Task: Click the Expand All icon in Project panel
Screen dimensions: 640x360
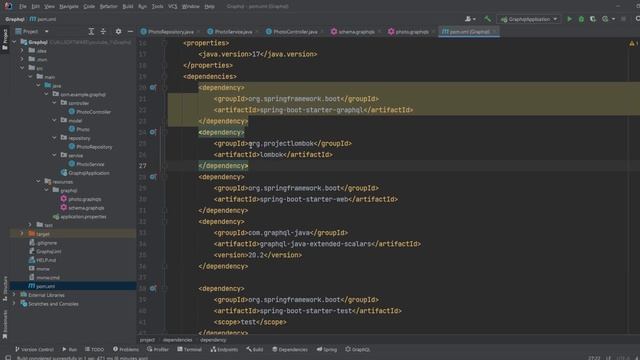Action: tap(91, 31)
